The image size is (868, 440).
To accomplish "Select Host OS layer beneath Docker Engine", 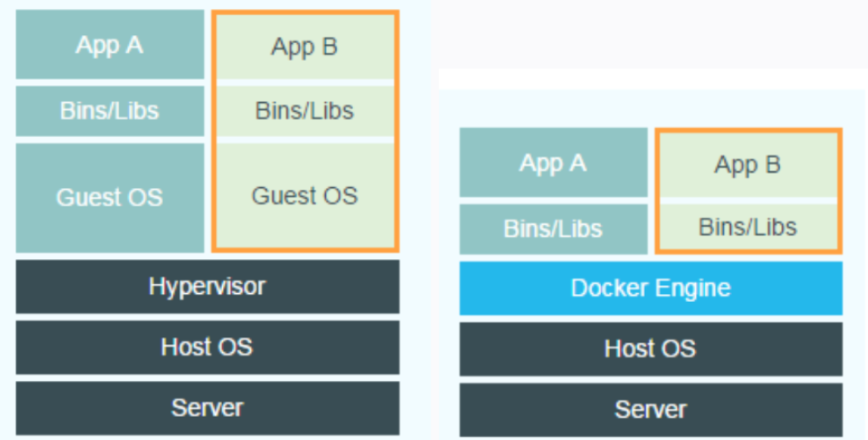I will pos(650,349).
